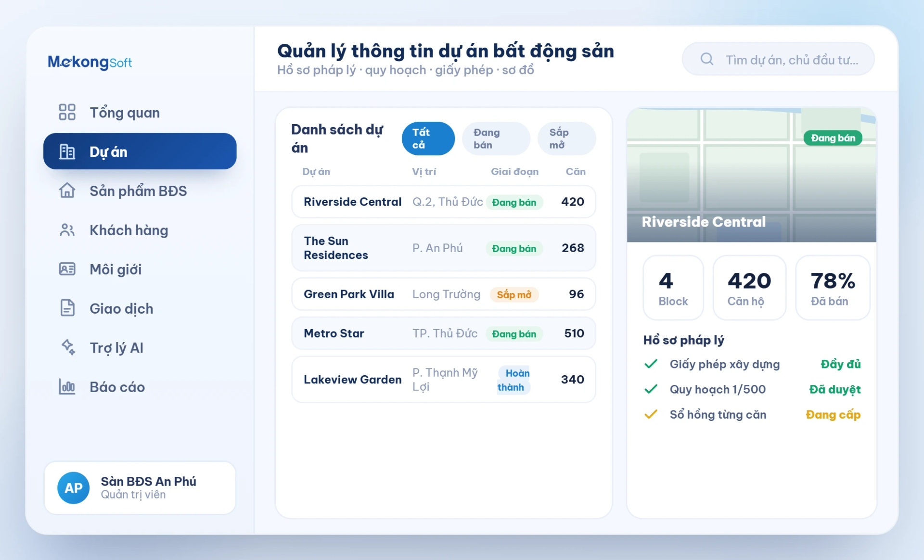Go to Khách hàng section
The width and height of the screenshot is (924, 560).
pos(140,230)
